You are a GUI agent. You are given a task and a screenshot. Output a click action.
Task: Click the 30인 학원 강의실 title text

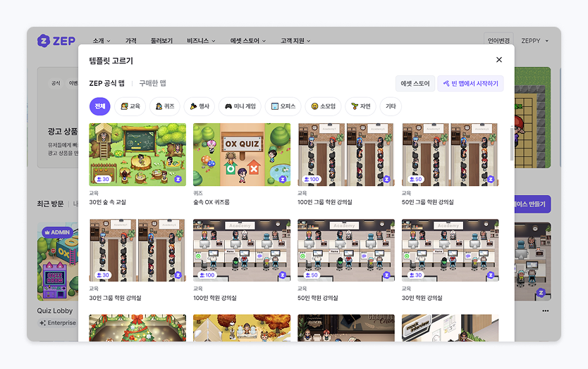coord(422,298)
